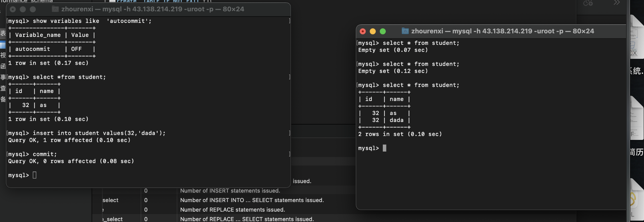
Task: Select the '备' item in background sidebar
Action: (3, 99)
